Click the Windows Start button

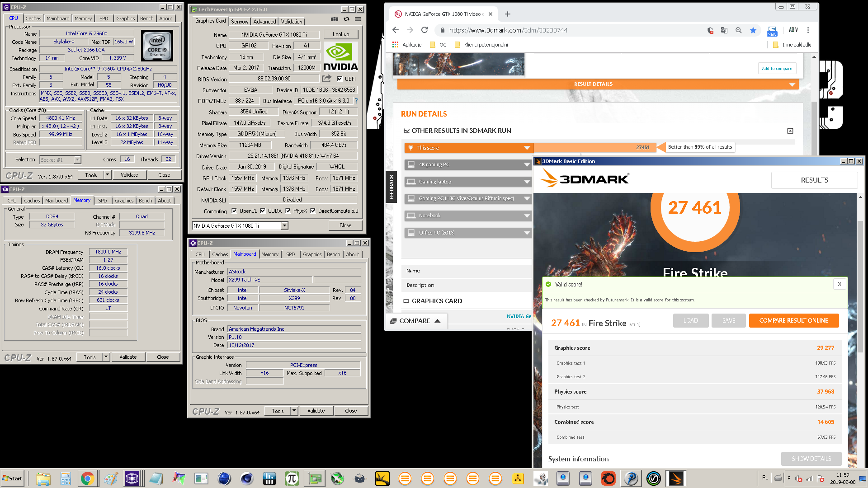(x=13, y=479)
